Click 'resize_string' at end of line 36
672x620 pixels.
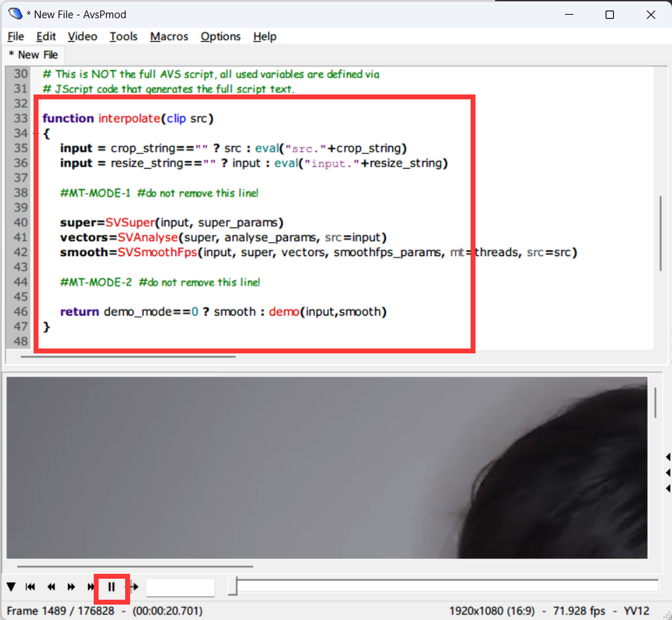[406, 163]
